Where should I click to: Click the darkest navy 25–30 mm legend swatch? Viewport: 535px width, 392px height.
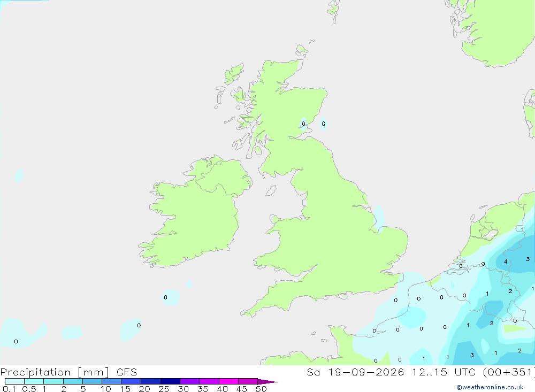(x=170, y=381)
